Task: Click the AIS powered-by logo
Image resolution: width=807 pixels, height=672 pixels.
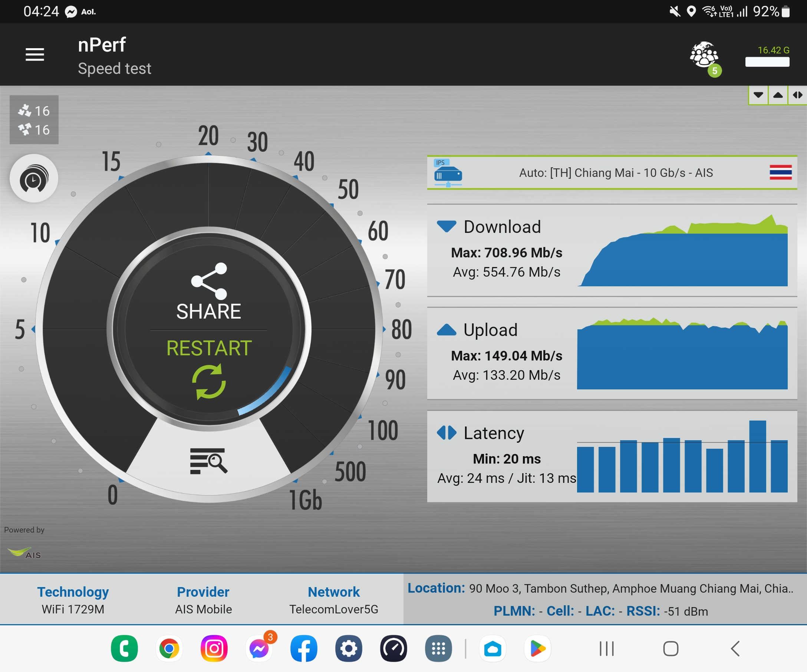Action: coord(24,553)
